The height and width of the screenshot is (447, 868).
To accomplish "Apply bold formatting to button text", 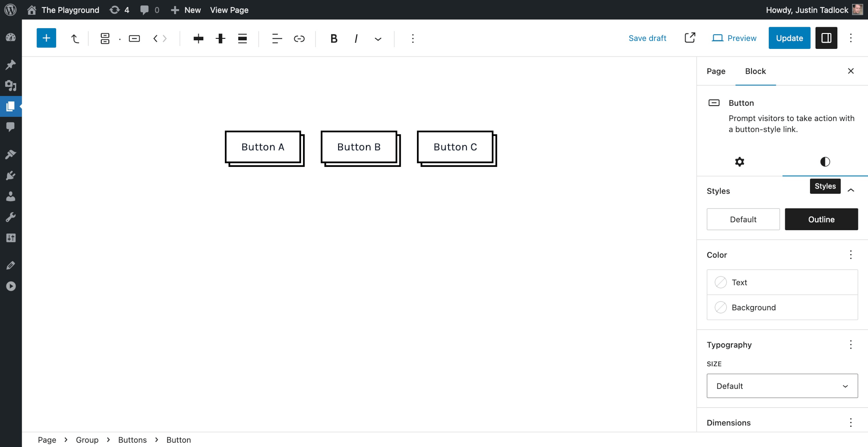I will 333,38.
